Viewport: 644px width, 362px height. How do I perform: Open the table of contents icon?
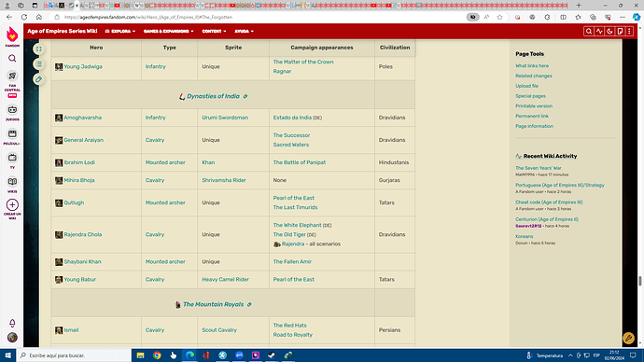pos(38,64)
